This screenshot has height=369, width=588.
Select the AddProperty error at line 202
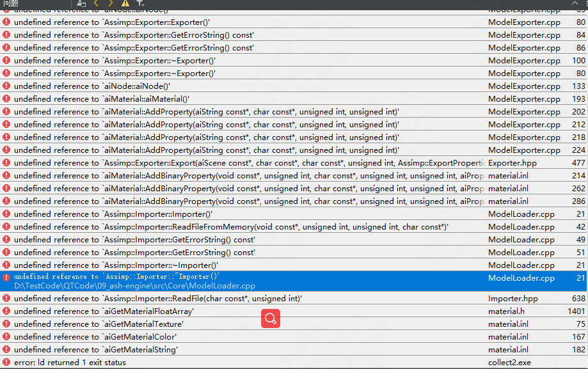pyautogui.click(x=294, y=112)
